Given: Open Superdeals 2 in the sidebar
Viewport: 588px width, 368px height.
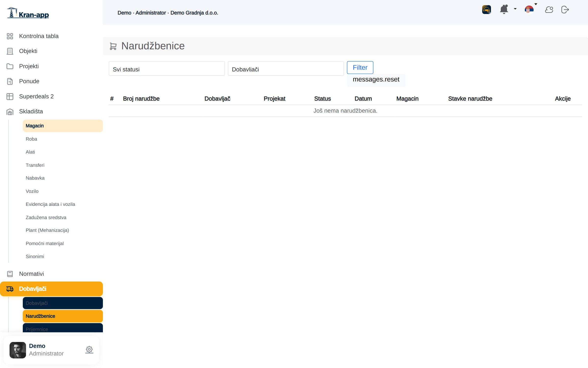Looking at the screenshot, I should tap(51, 96).
